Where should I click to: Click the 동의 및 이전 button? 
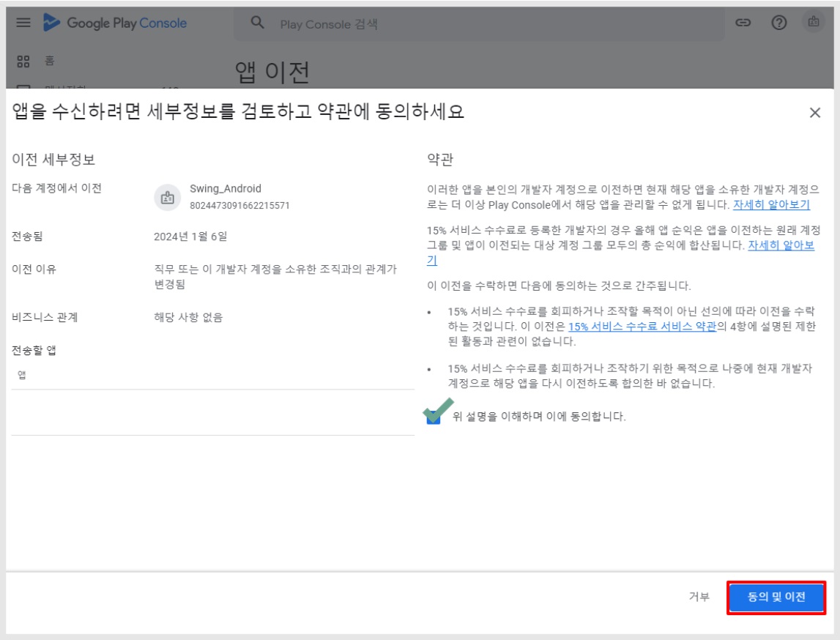[776, 597]
